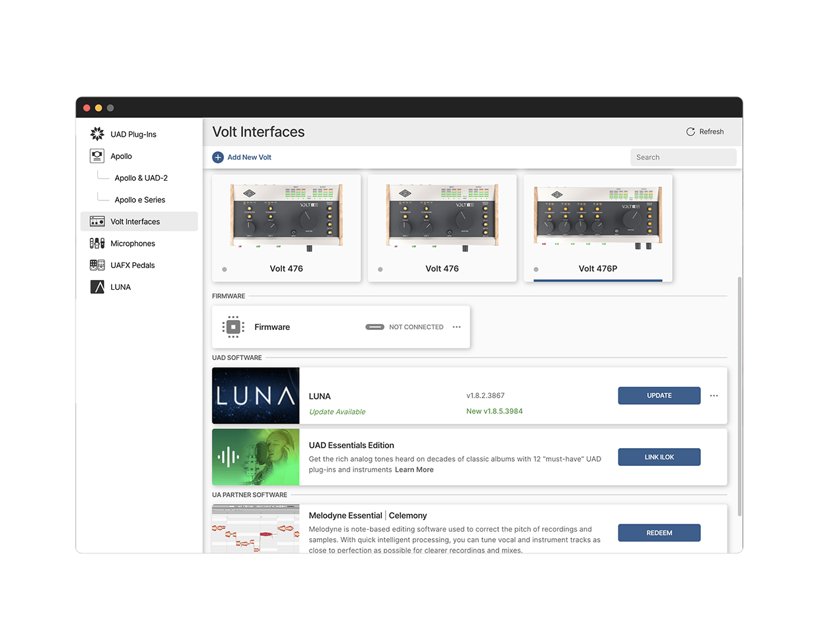Viewport: 820px width, 644px height.
Task: Open the Firmware more options ellipsis
Action: (x=457, y=327)
